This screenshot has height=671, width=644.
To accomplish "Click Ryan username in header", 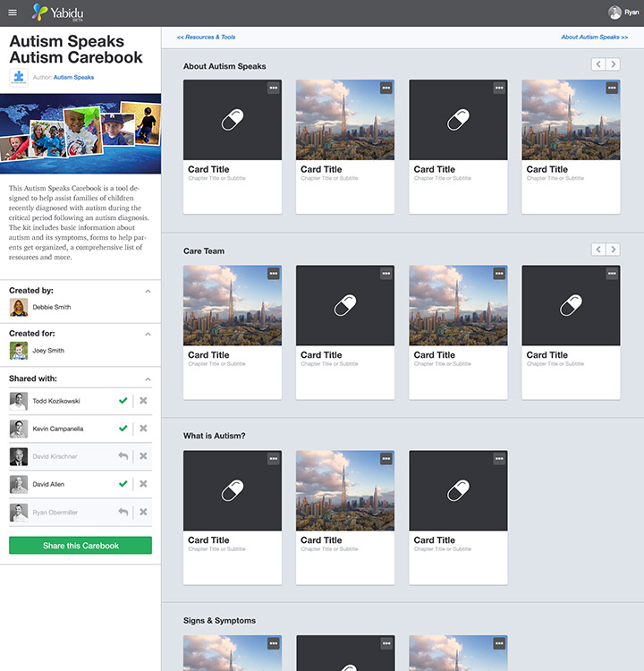I will [x=631, y=13].
